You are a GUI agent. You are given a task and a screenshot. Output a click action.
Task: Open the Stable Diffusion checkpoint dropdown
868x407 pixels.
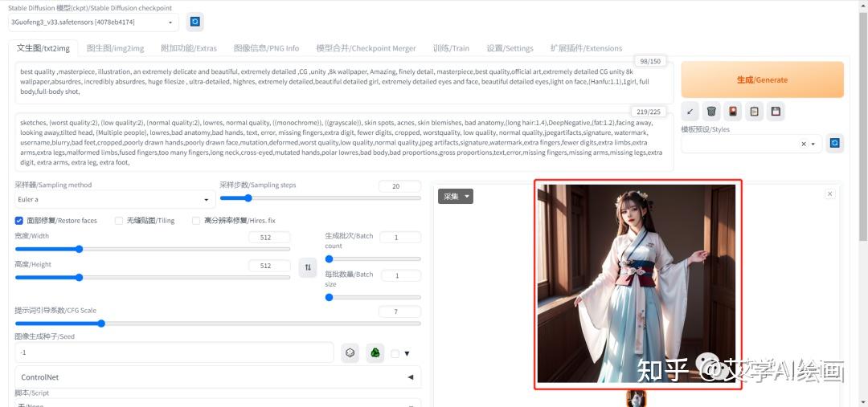[93, 22]
